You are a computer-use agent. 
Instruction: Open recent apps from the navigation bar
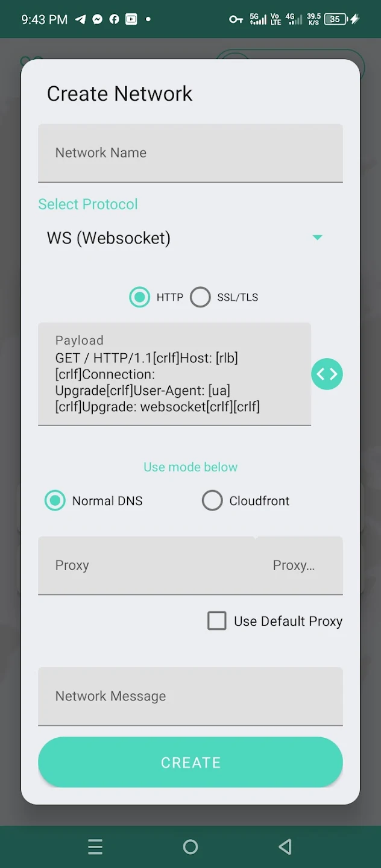pyautogui.click(x=95, y=846)
